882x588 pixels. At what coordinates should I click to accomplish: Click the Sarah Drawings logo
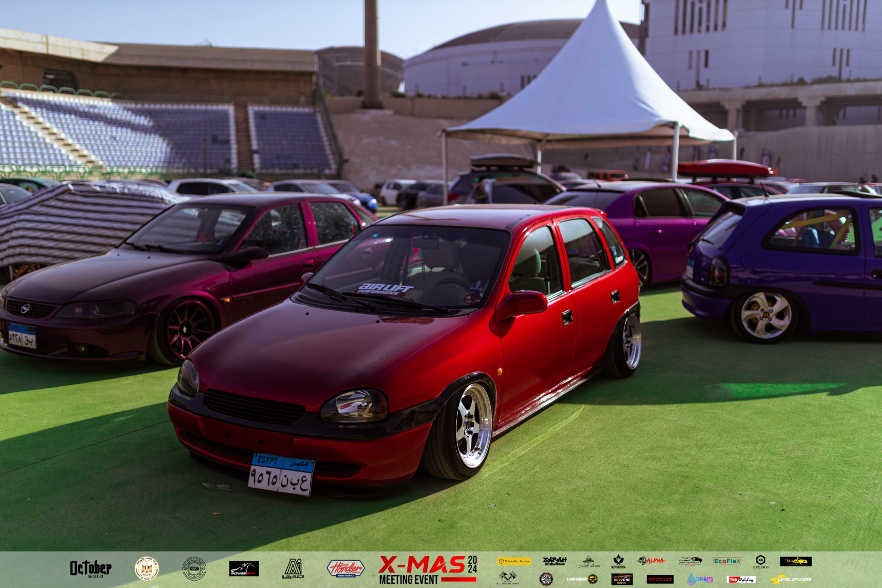(554, 561)
